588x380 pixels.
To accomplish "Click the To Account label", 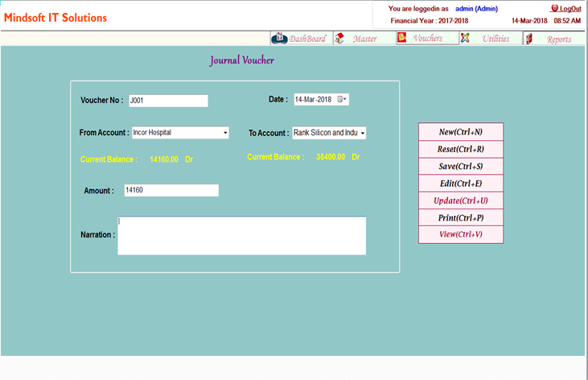I will [269, 133].
